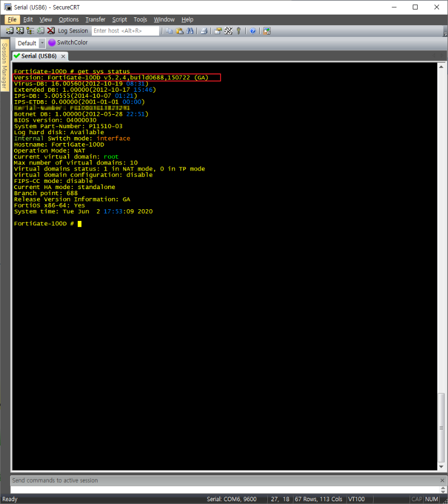Click the Find binoculars icon
Screen dimensions: 448x504
190,31
